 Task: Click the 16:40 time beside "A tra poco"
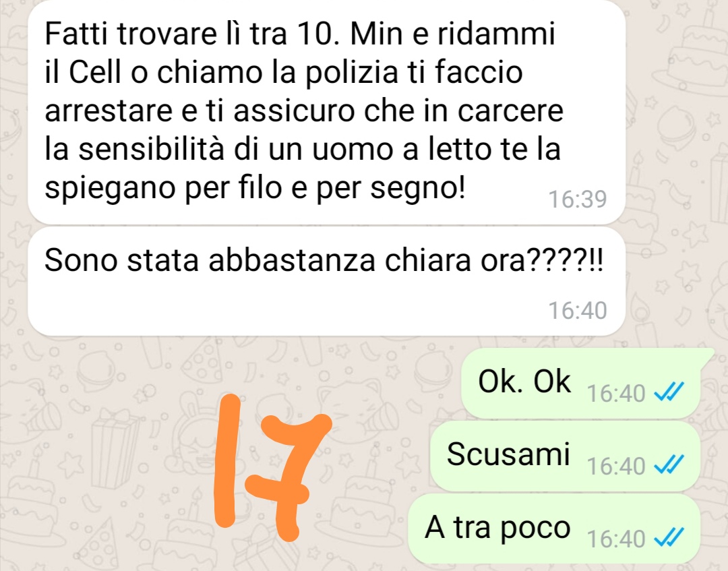[x=616, y=539]
